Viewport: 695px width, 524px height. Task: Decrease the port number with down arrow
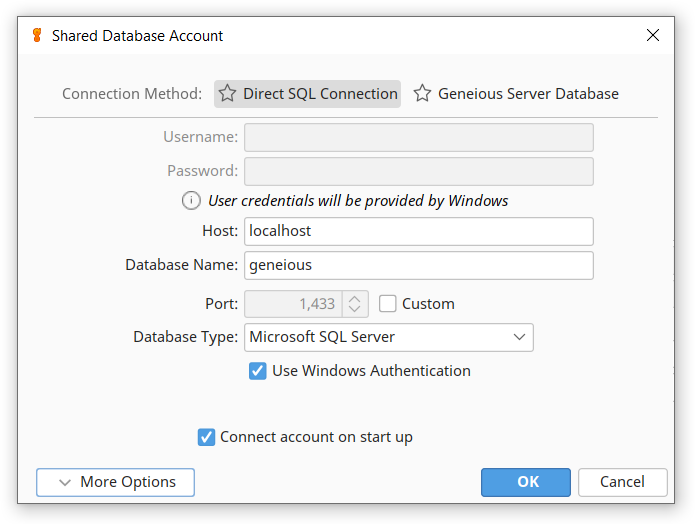tap(355, 309)
